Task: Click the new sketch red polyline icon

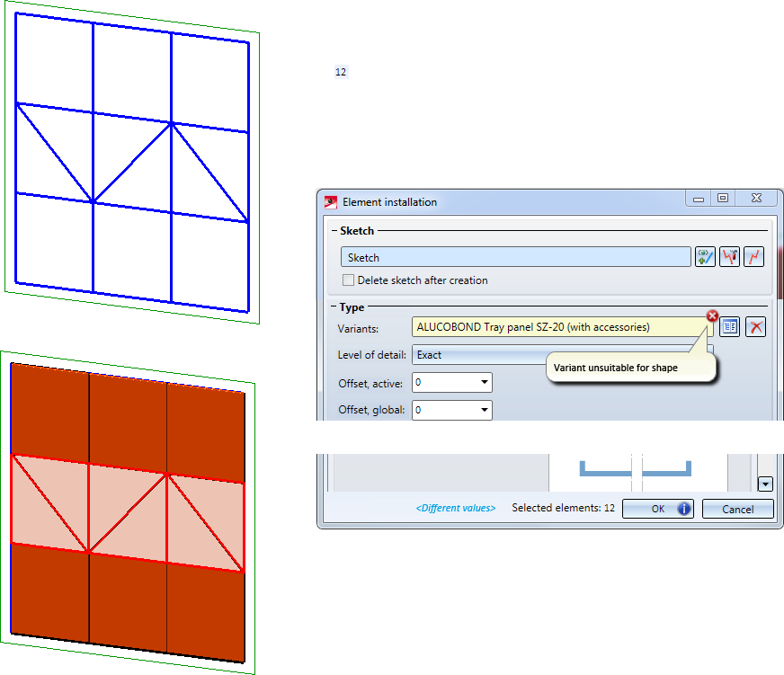Action: pos(753,257)
